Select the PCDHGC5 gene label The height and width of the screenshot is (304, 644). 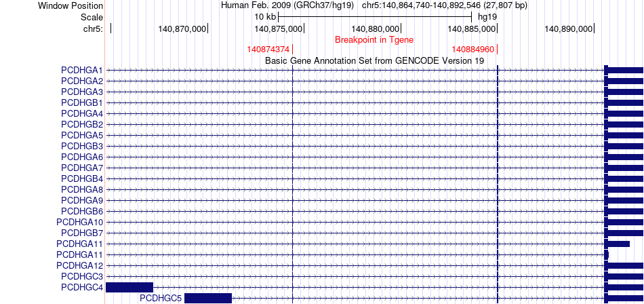(x=161, y=298)
